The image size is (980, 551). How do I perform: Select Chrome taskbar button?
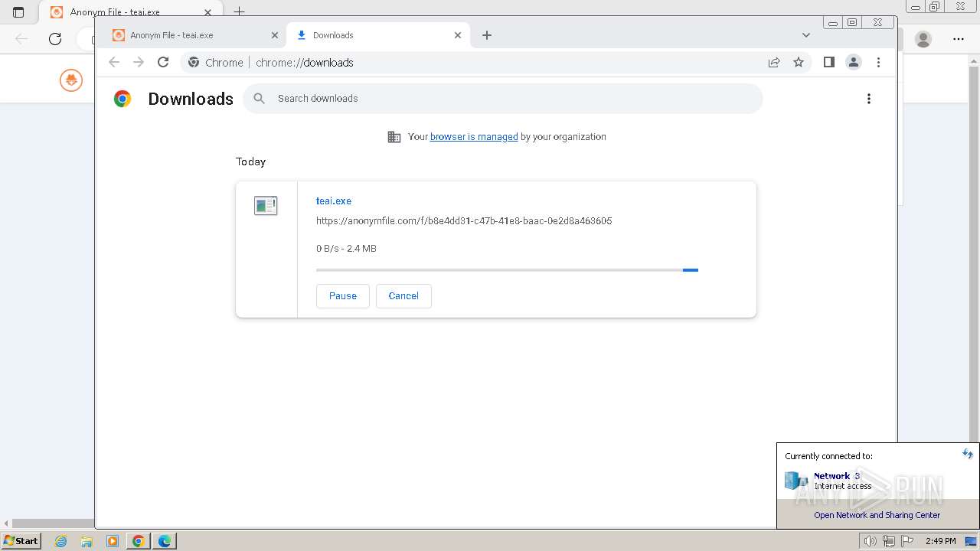tap(139, 541)
